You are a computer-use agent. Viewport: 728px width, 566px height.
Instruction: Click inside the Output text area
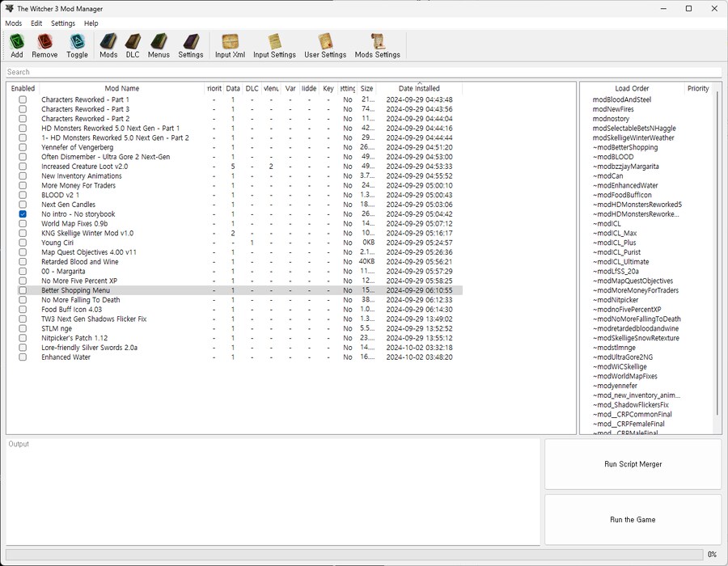[273, 492]
